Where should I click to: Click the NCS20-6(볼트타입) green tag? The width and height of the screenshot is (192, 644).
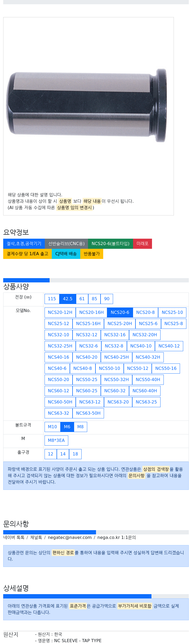click(x=110, y=244)
